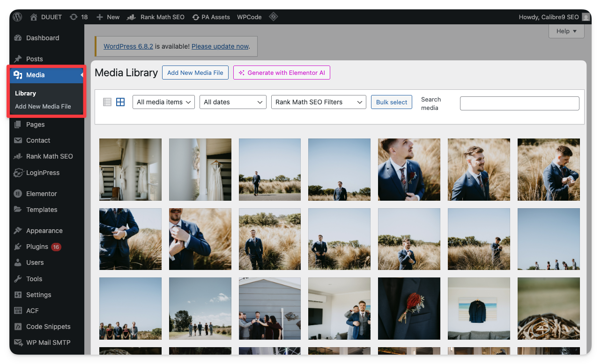Click the Settings sidebar icon
Screen dimensions: 601x364
coord(18,295)
